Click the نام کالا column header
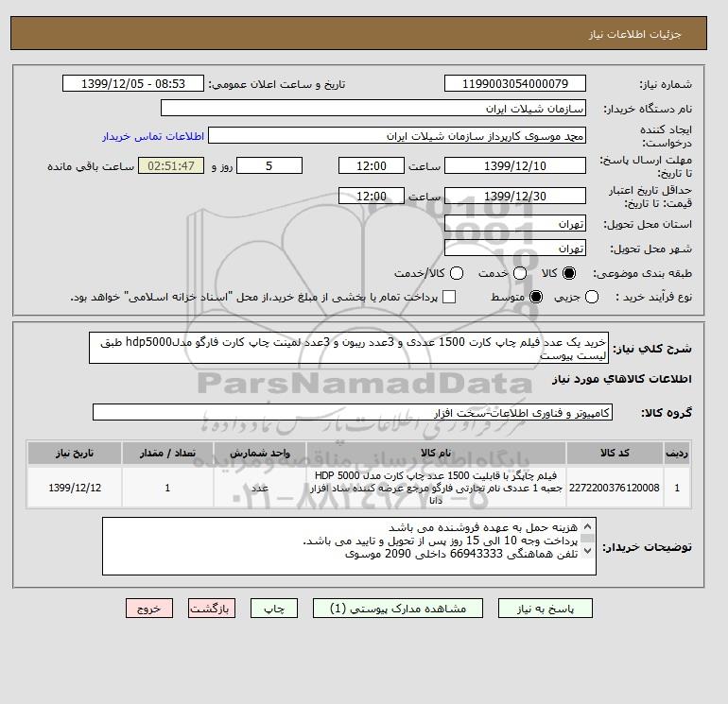Screen dimensions: 728x704 (x=436, y=453)
